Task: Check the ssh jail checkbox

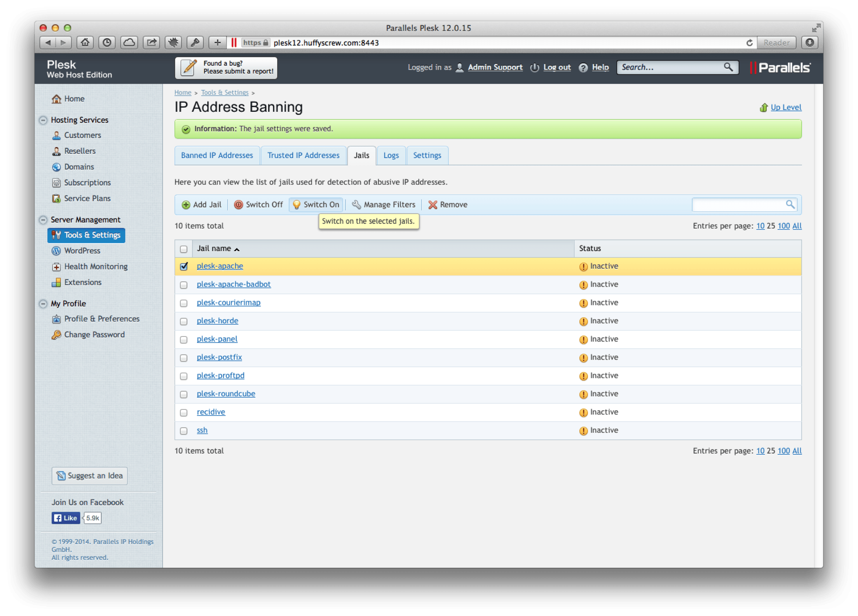Action: tap(184, 431)
